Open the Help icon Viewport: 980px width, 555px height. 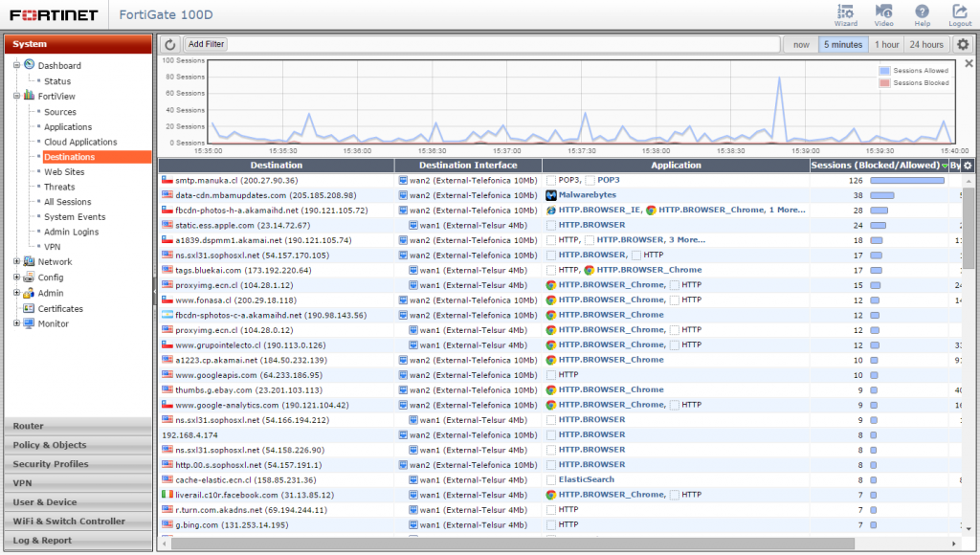(x=922, y=13)
